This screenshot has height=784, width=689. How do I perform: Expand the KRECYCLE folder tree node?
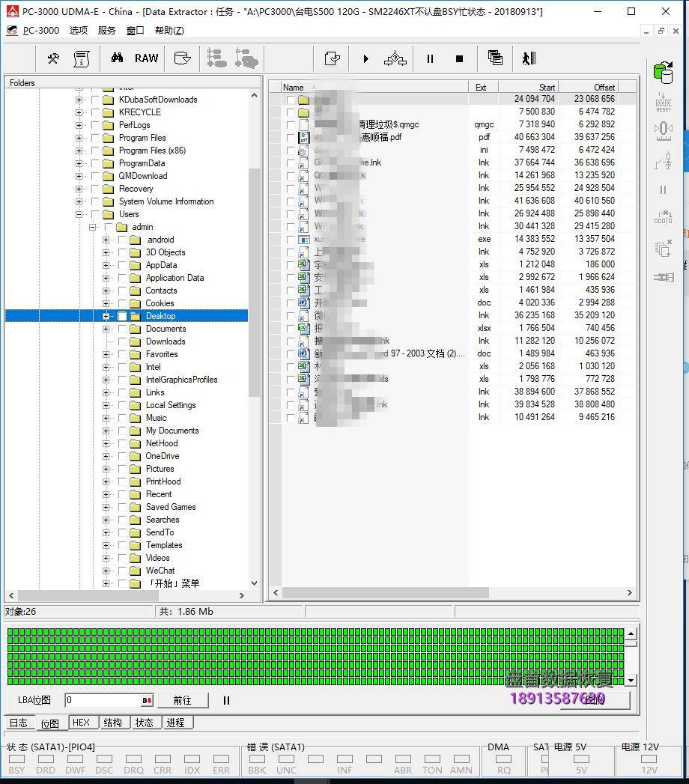click(79, 112)
